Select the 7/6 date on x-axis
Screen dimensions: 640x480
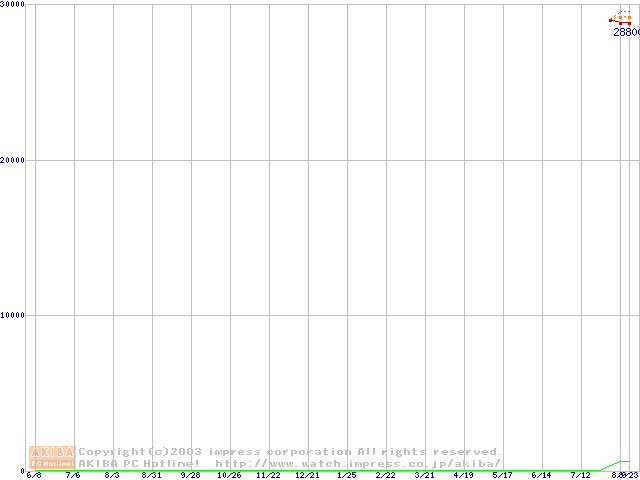(73, 475)
